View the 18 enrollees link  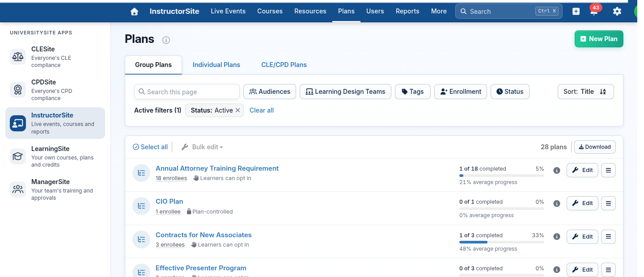click(x=171, y=178)
